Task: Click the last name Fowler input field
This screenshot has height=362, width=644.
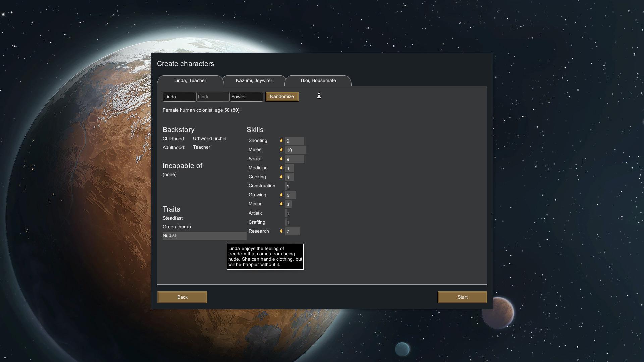Action: tap(247, 96)
